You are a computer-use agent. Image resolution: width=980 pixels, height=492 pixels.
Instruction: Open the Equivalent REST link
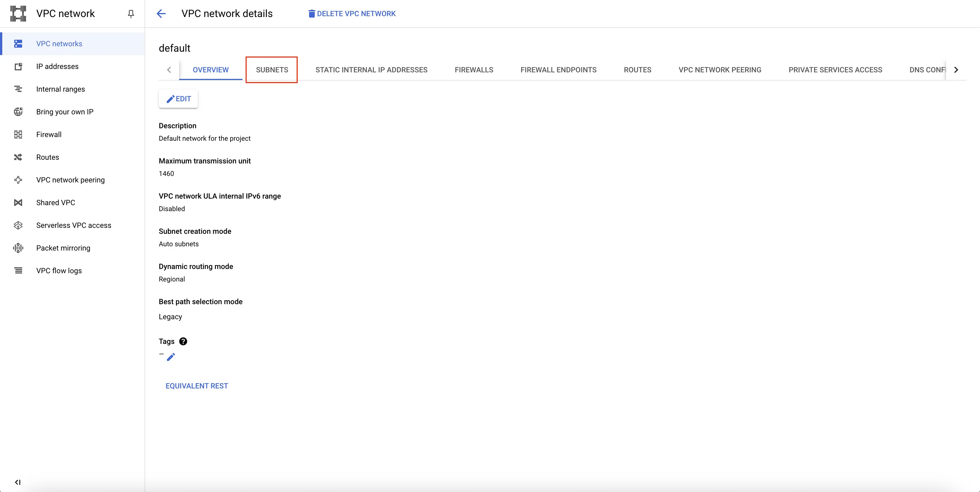click(197, 386)
